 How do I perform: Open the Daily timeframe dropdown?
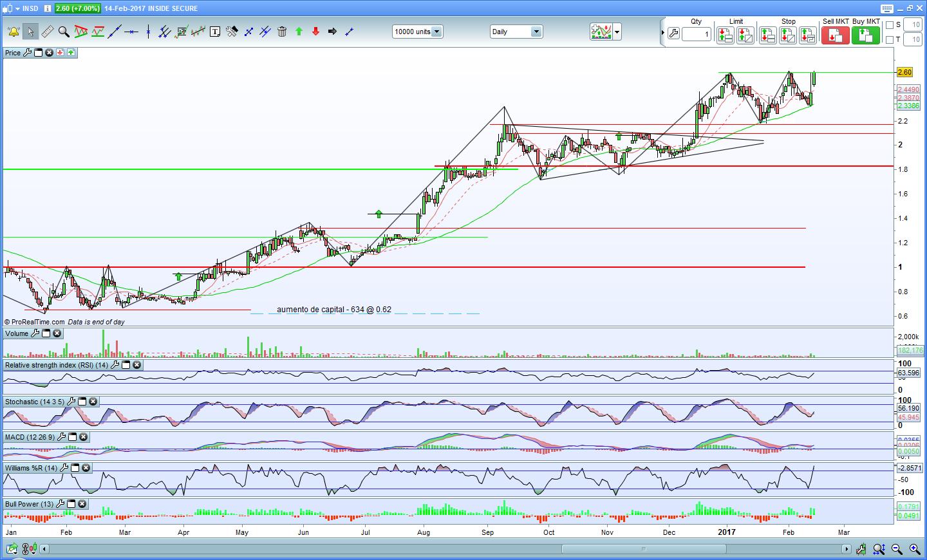point(516,32)
